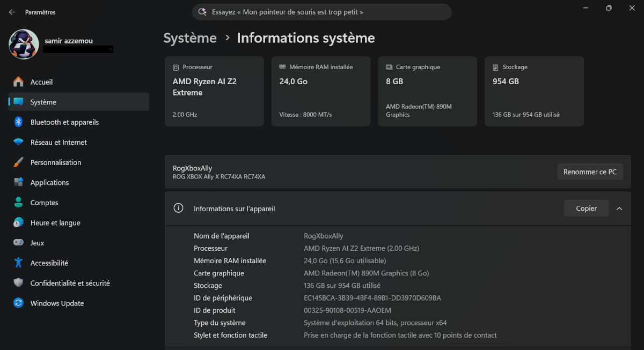Click the Carte graphique card icon
Viewport: 644px width, 350px height.
tap(389, 67)
